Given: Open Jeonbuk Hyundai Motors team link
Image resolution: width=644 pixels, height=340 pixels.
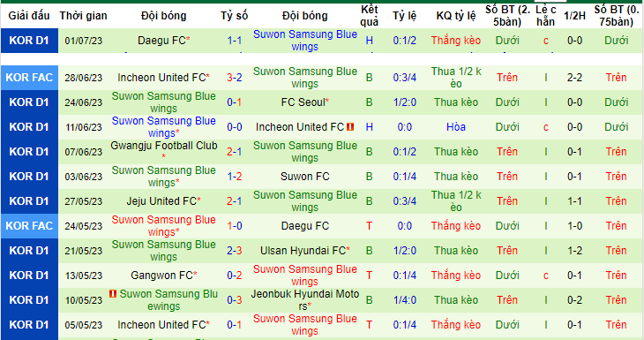Looking at the screenshot, I should click(x=304, y=299).
